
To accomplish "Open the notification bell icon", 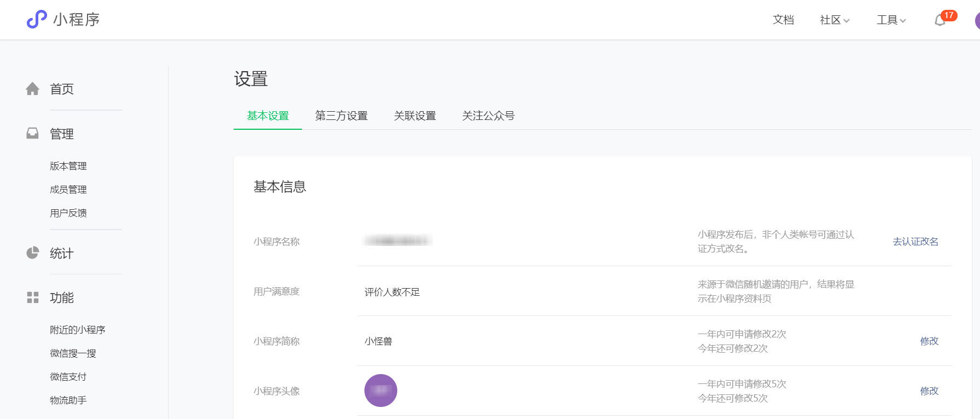I will tap(940, 20).
